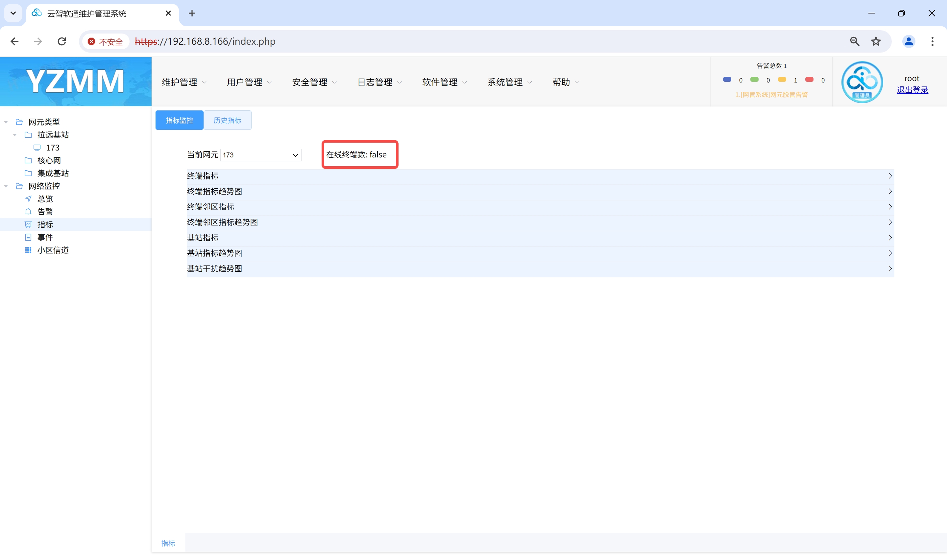947x560 pixels.
Task: Open the 安全管理 menu
Action: pos(314,82)
